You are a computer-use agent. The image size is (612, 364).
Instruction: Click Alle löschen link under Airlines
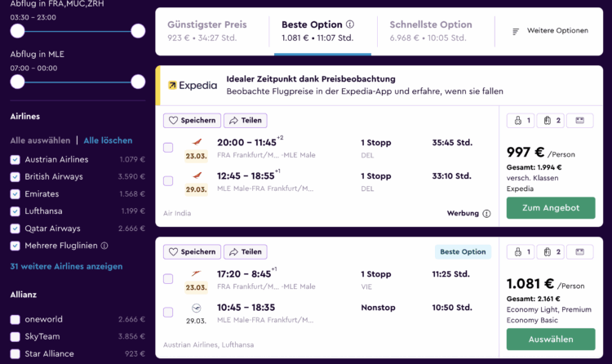click(108, 140)
